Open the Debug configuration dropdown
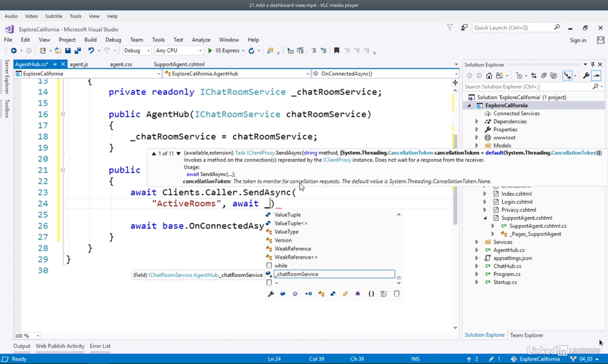This screenshot has width=608, height=364. click(x=136, y=51)
